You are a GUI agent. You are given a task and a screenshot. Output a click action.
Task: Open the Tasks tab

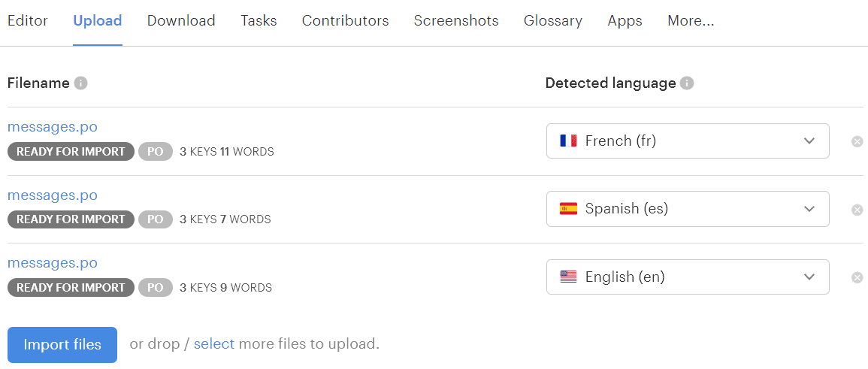(x=259, y=21)
